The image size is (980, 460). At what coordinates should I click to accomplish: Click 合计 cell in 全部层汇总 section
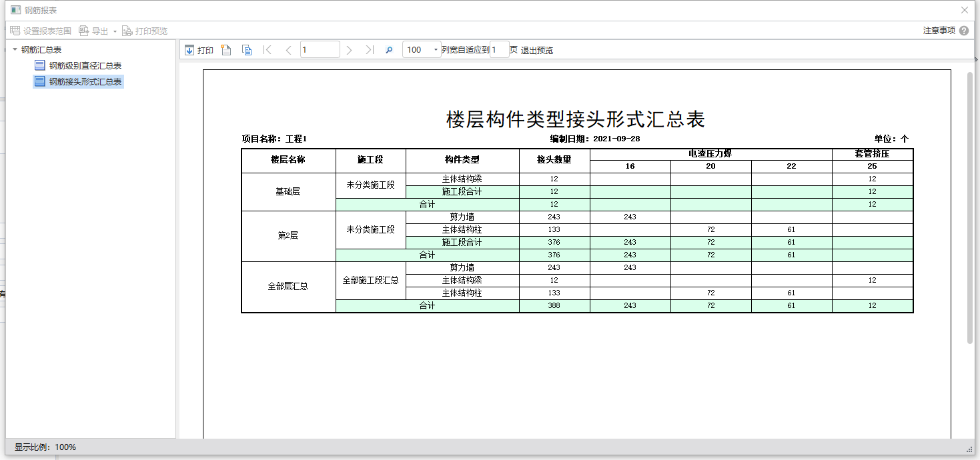[x=427, y=306]
